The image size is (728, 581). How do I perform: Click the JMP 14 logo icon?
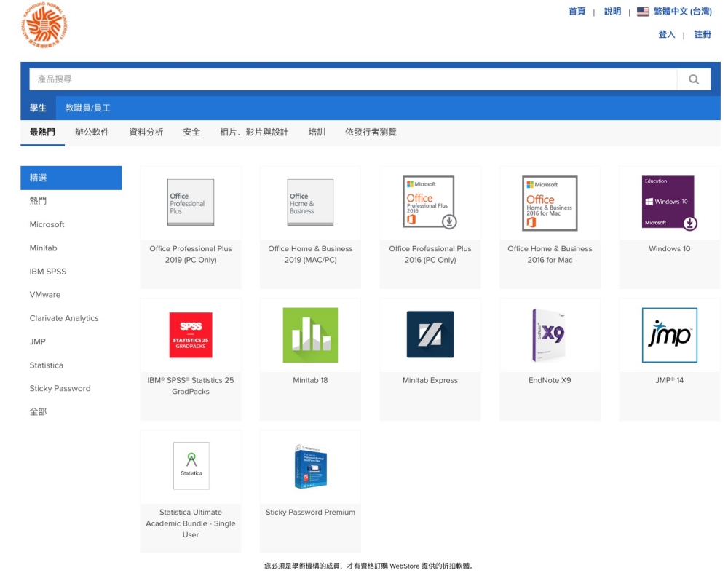(x=669, y=335)
